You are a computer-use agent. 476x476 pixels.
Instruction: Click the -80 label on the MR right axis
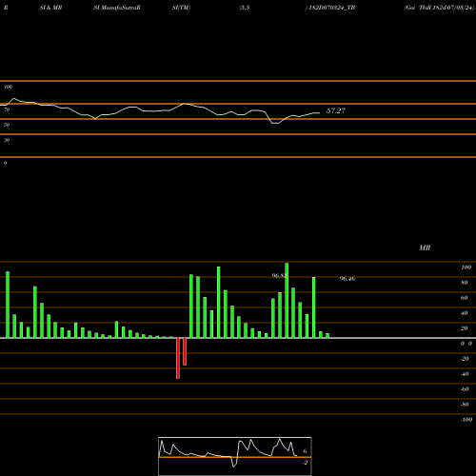(465, 405)
